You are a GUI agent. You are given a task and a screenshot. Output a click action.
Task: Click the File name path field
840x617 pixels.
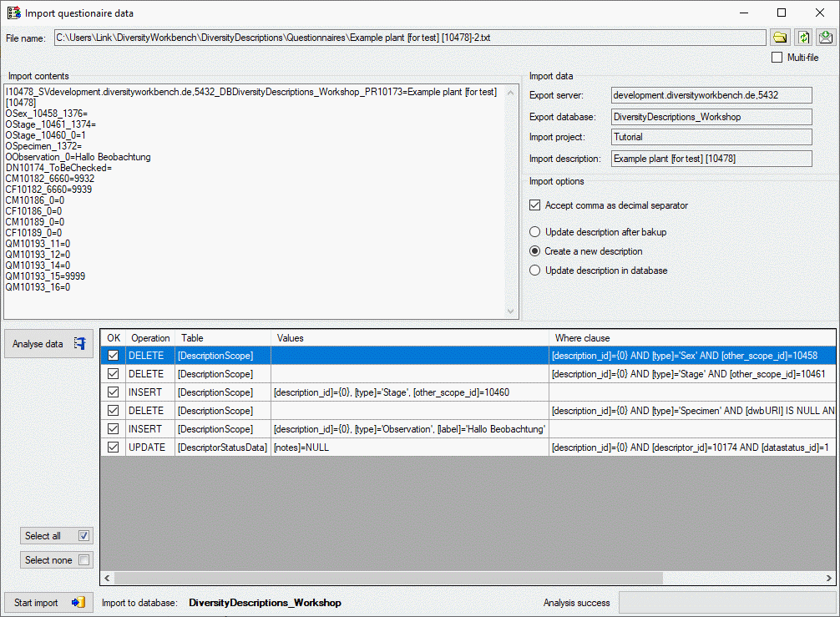pos(409,38)
